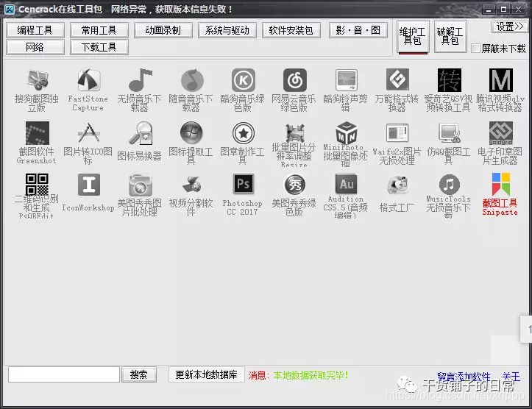This screenshot has width=532, height=409.
Task: Switch to 动画录制 category
Action: (x=163, y=30)
